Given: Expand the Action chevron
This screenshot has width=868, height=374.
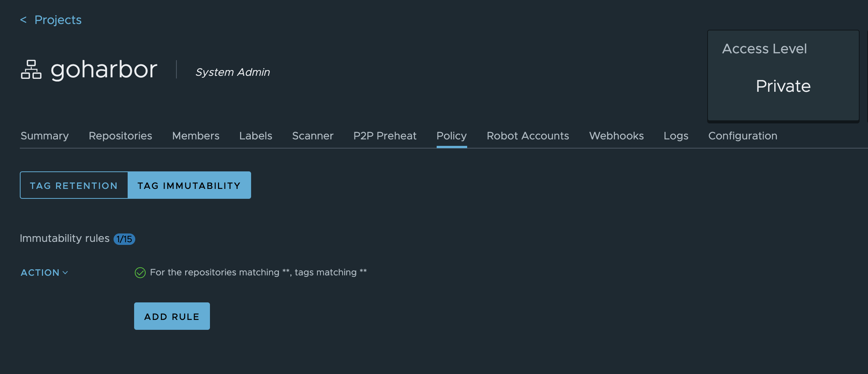Looking at the screenshot, I should [x=66, y=273].
